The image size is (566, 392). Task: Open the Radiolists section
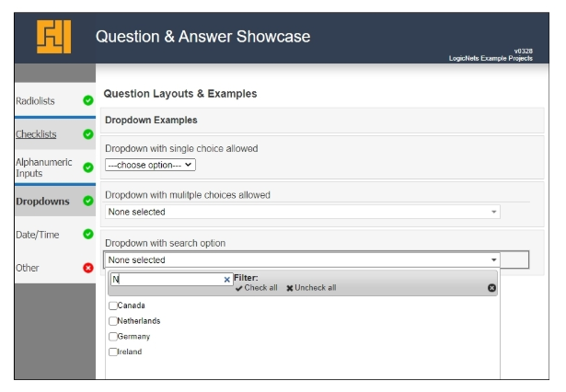tap(36, 101)
